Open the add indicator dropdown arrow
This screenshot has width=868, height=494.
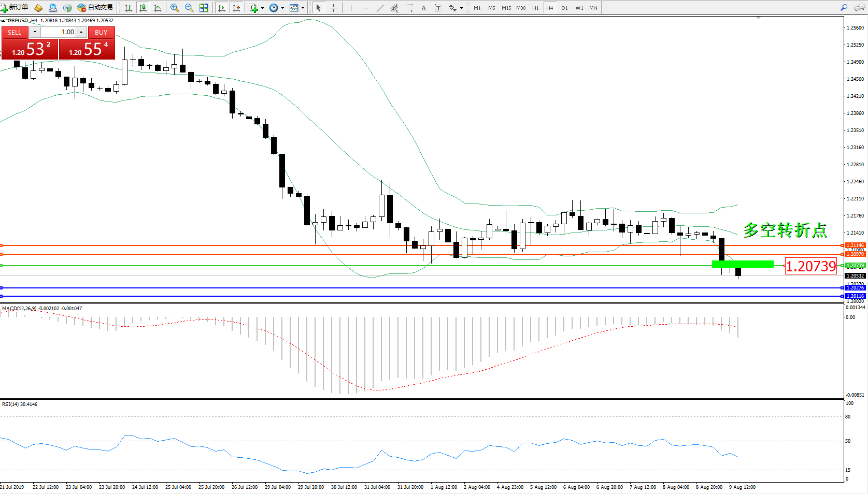coord(262,8)
